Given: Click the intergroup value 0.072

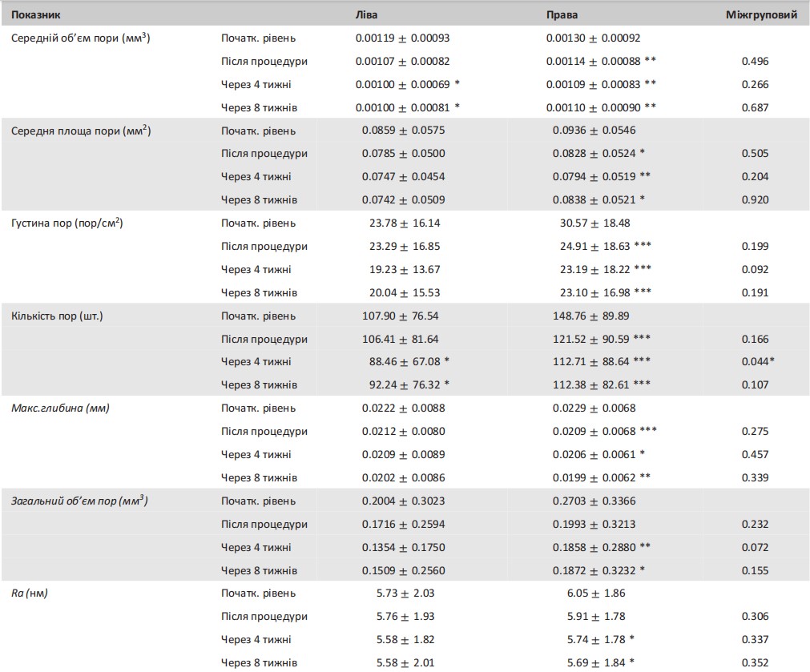Looking at the screenshot, I should (x=754, y=548).
